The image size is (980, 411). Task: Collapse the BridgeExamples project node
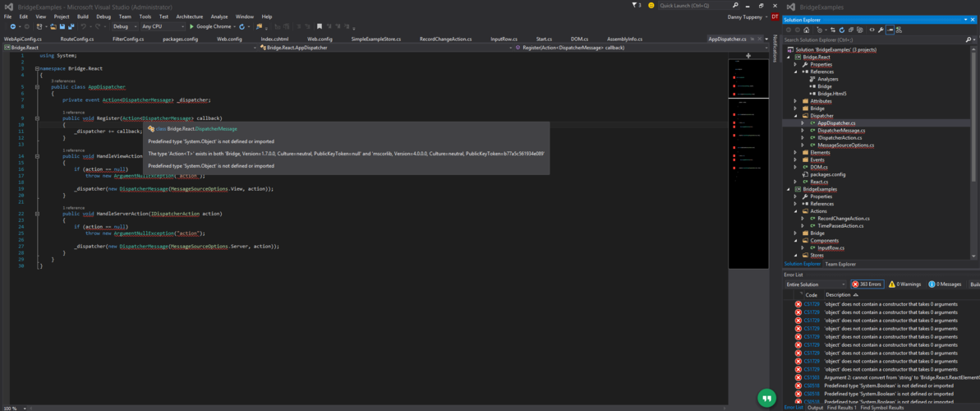click(788, 189)
